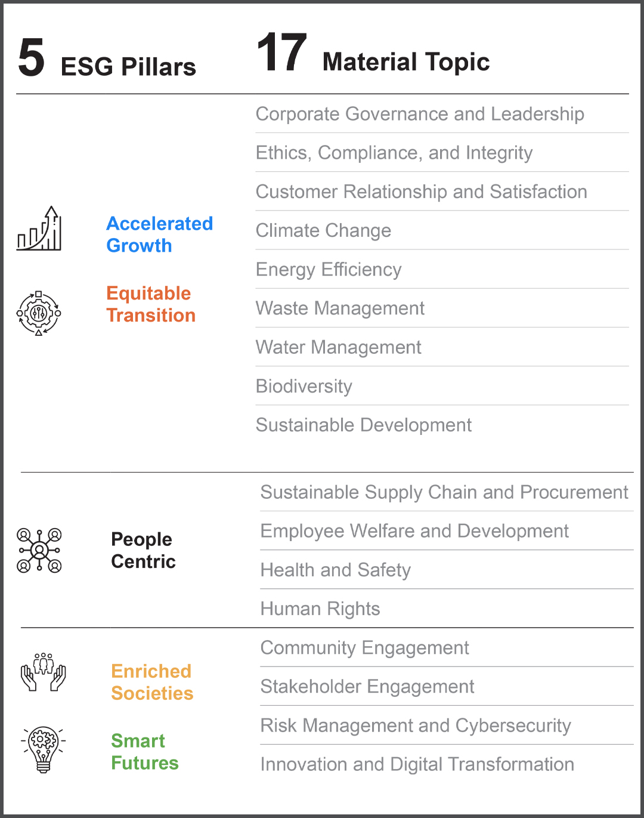Click the Accelerated Growth bar chart icon
The height and width of the screenshot is (818, 644).
[39, 229]
